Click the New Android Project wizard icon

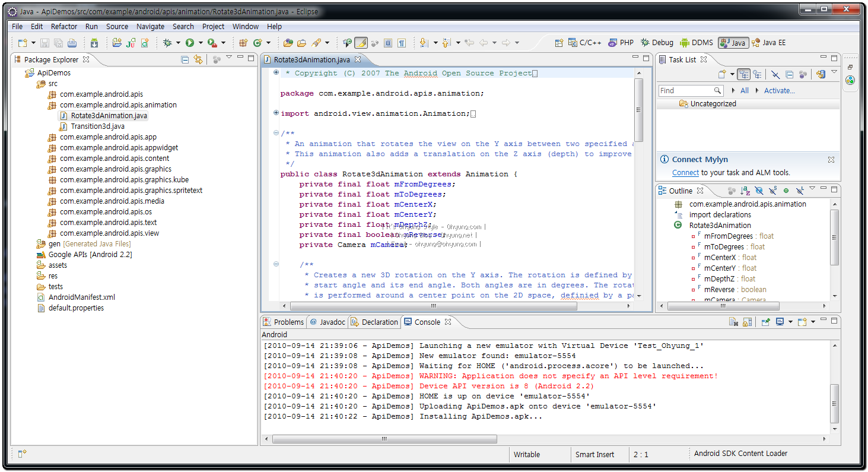[x=117, y=43]
